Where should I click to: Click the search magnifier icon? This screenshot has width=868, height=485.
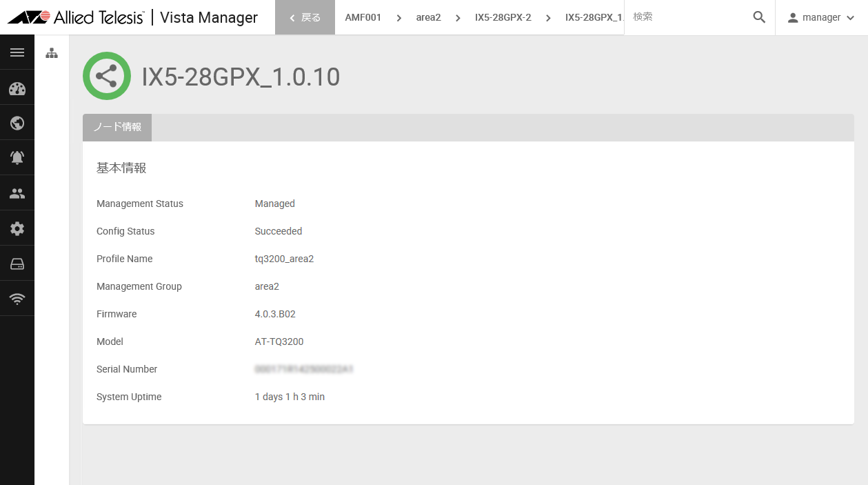point(759,17)
